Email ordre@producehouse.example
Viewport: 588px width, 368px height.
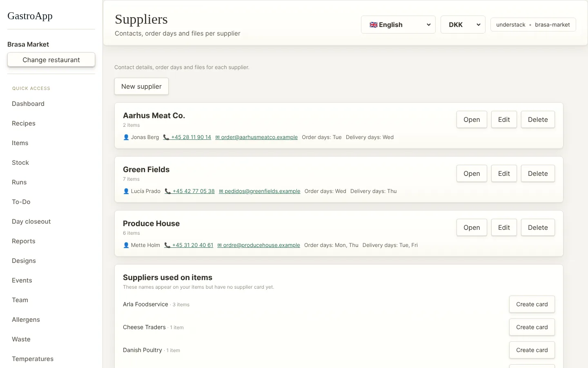coord(258,245)
